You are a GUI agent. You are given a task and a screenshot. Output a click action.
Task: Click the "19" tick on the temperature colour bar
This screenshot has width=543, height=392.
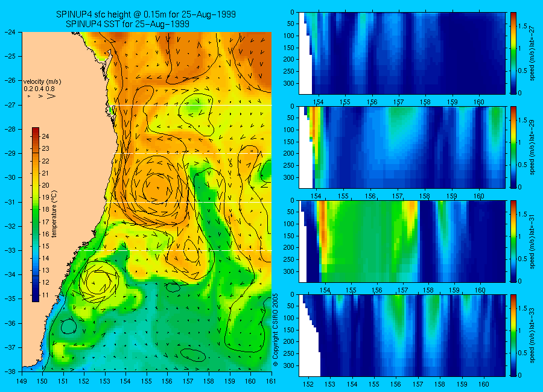pos(45,197)
